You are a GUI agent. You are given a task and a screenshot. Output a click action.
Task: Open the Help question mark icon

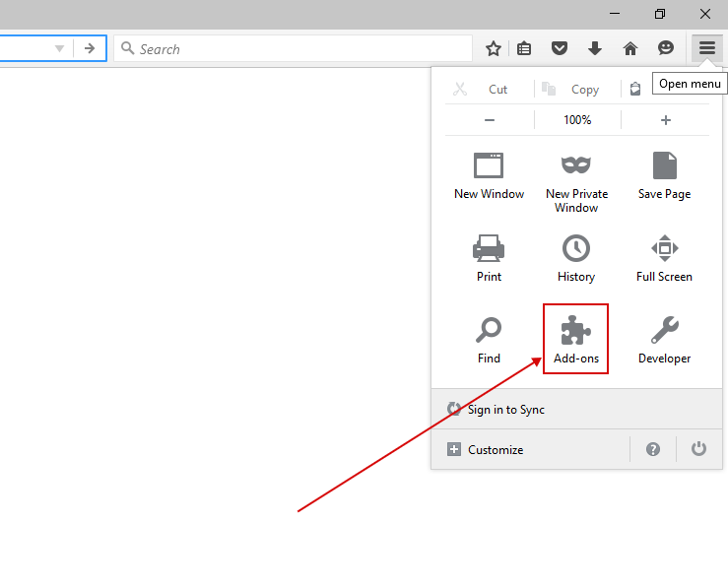click(653, 449)
